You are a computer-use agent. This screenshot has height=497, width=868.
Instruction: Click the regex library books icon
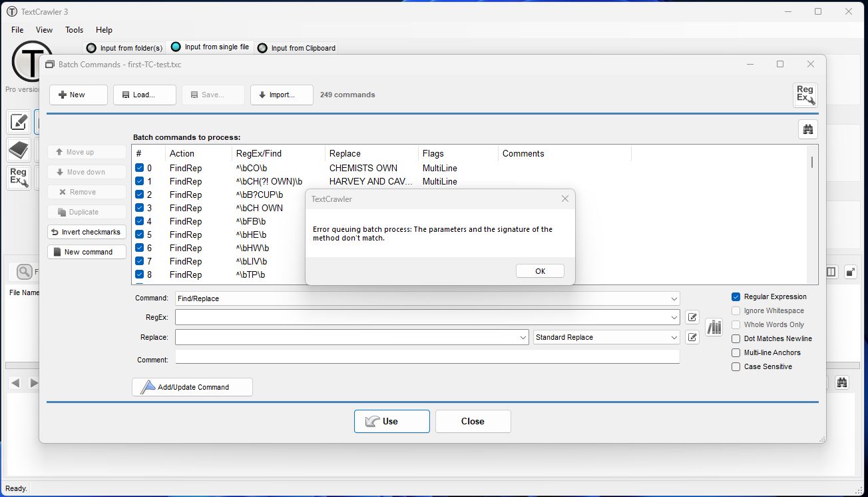point(714,327)
